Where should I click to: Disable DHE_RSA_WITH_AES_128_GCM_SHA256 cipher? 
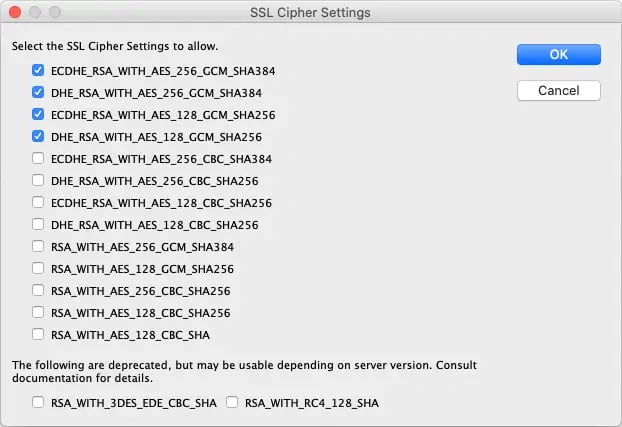pos(38,137)
